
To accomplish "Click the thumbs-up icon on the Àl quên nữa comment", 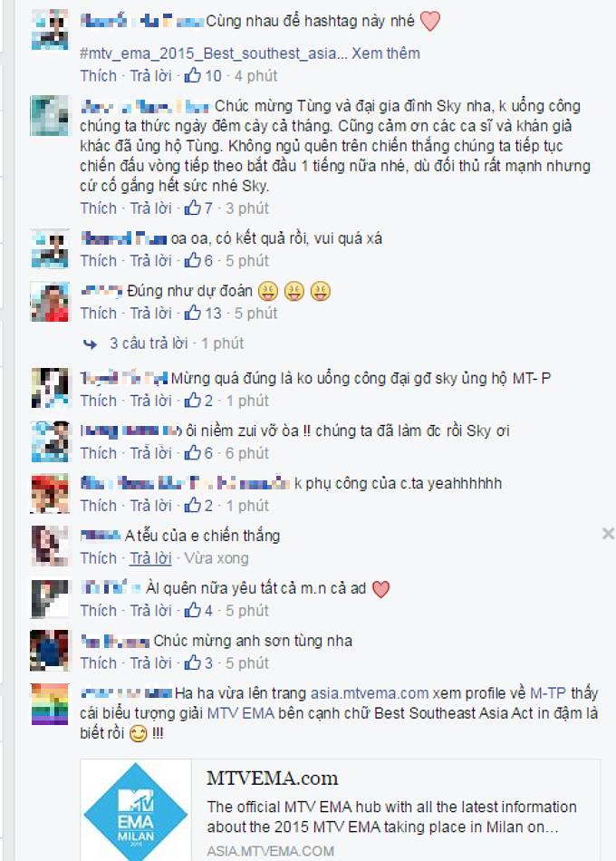I will [x=192, y=610].
